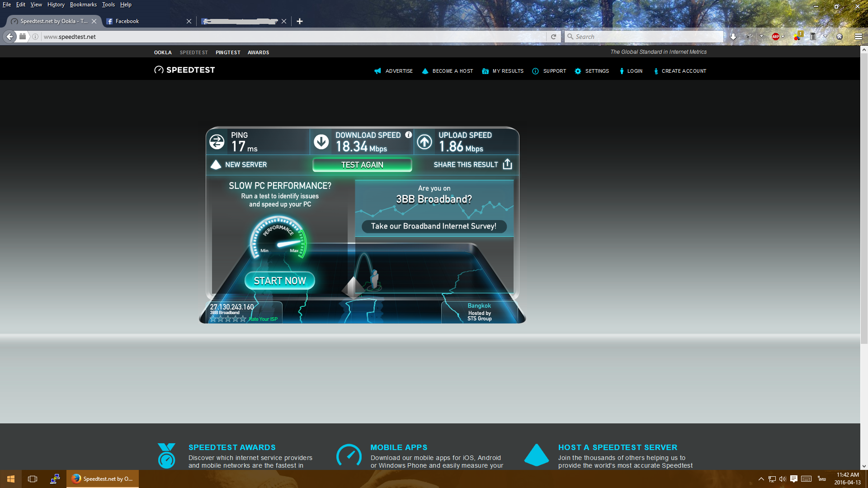868x488 pixels.
Task: Click the My Results camera icon
Action: pyautogui.click(x=485, y=71)
